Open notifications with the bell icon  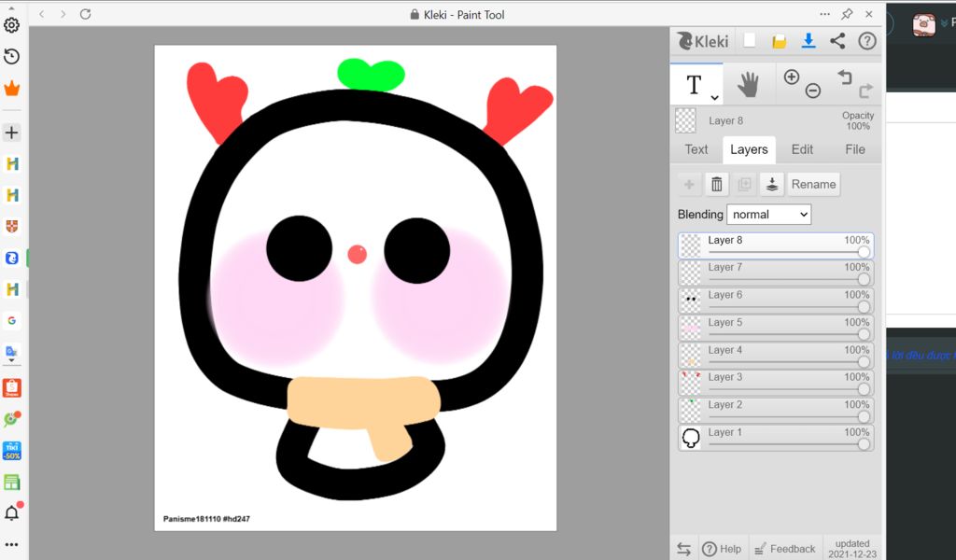(11, 513)
